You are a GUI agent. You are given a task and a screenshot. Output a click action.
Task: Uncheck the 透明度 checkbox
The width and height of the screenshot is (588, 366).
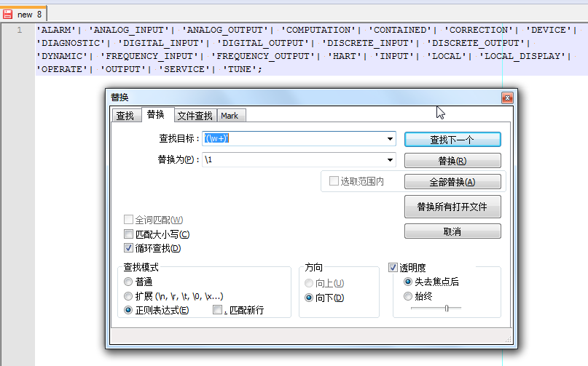393,268
